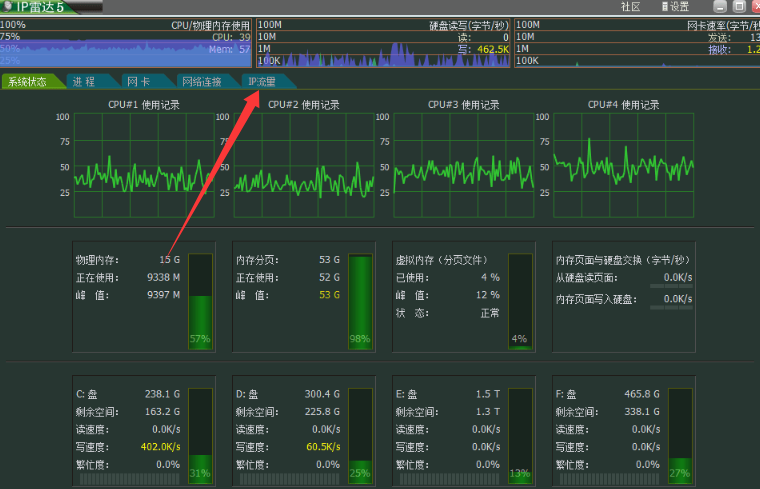Open the 设置 settings button

[674, 7]
